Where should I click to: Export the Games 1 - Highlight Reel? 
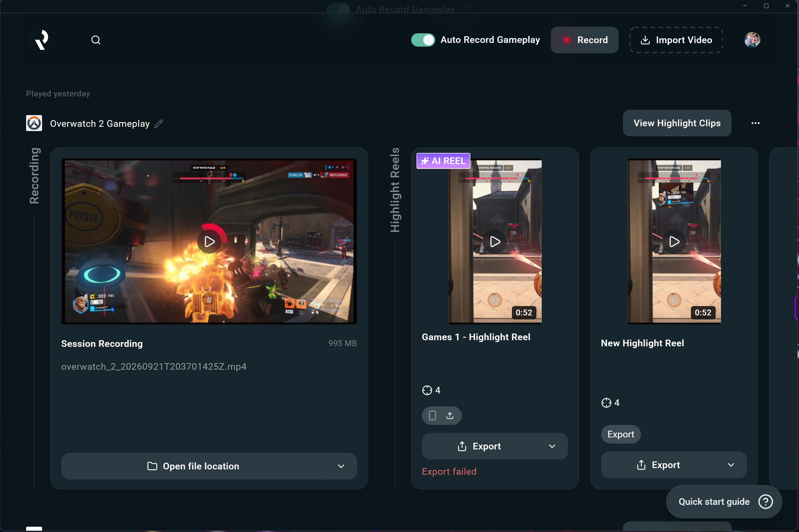point(479,446)
